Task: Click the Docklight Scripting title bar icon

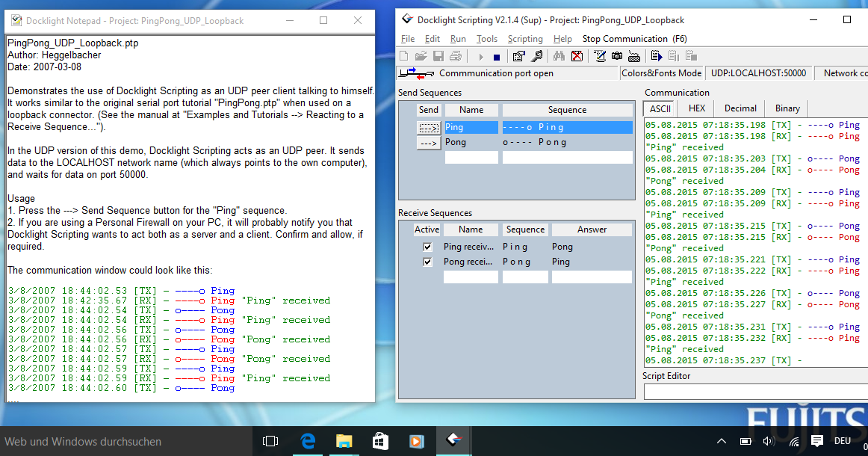Action: click(x=407, y=19)
